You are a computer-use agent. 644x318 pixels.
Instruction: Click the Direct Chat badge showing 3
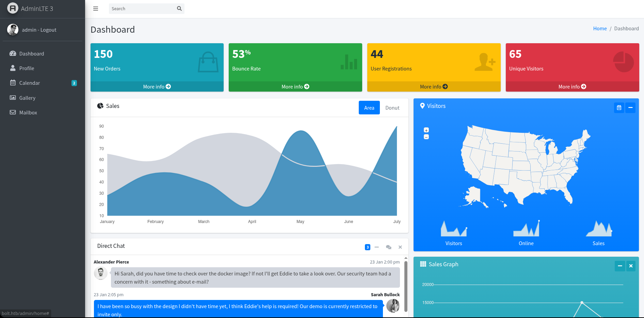368,247
